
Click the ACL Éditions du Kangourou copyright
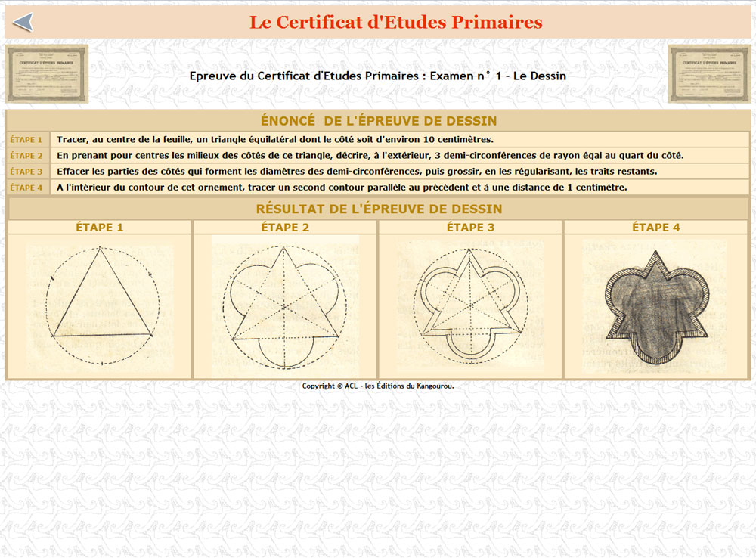tap(378, 386)
